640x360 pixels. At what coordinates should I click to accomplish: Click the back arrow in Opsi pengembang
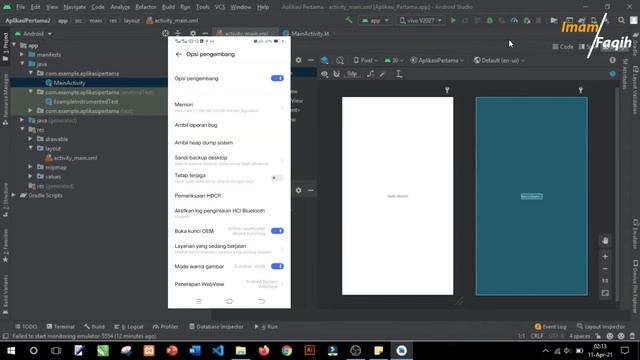tap(178, 54)
